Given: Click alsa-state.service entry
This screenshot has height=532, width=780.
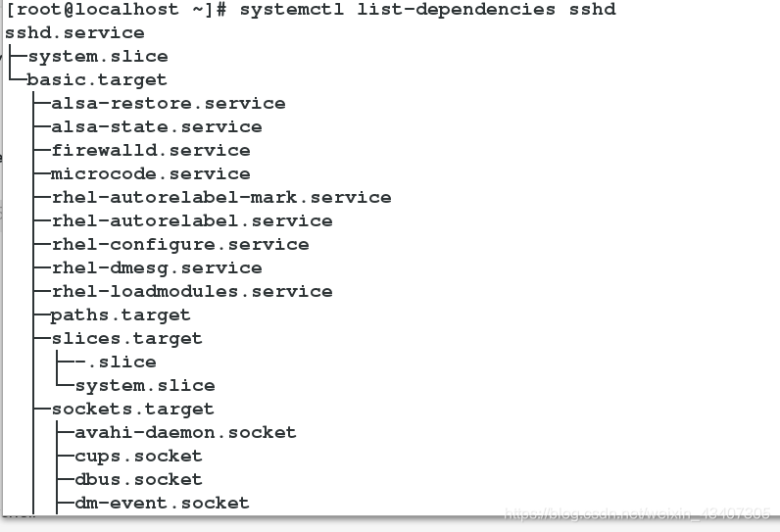Looking at the screenshot, I should [157, 126].
